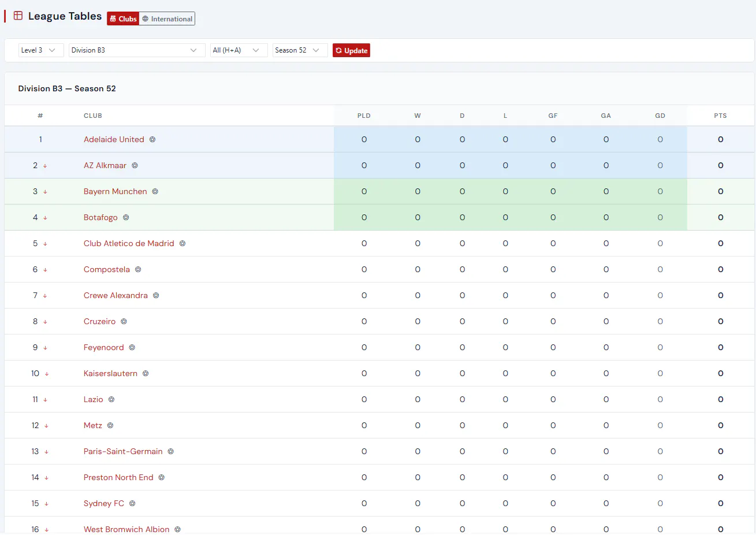
Task: Click the icon beside West Bromwich Albion
Action: tap(178, 529)
